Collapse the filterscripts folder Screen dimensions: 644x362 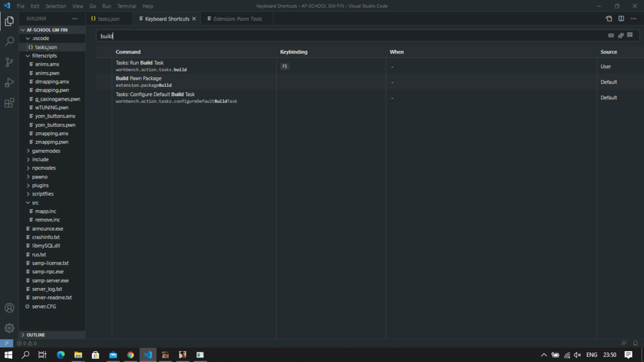pos(52,55)
